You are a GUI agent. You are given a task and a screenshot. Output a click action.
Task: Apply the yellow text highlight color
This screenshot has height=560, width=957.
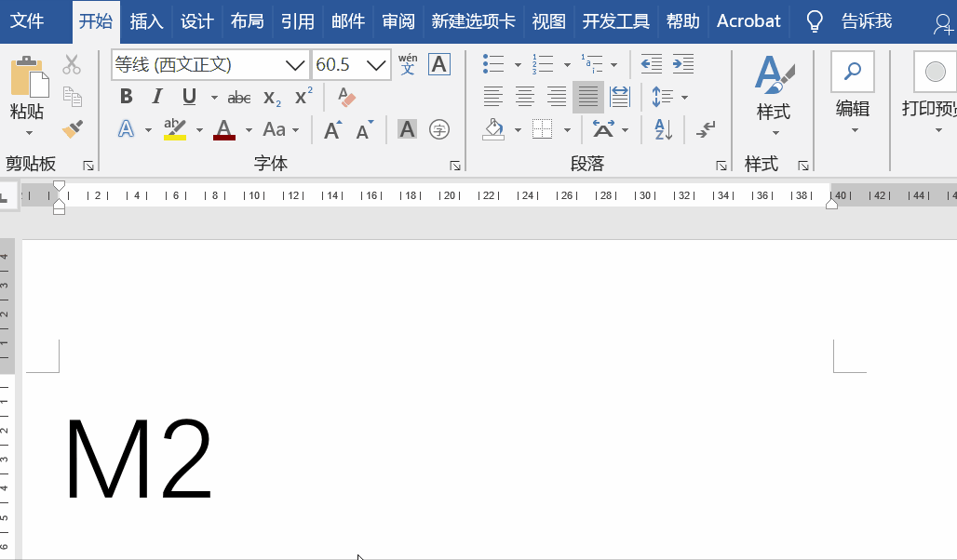175,129
